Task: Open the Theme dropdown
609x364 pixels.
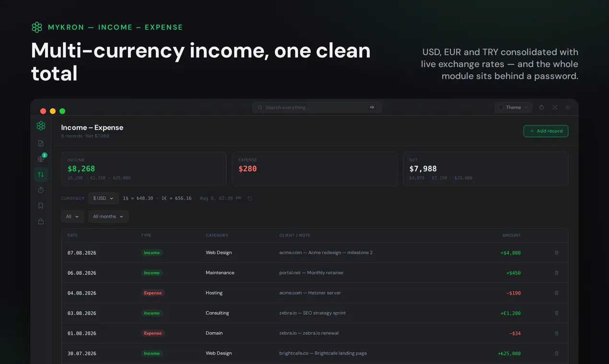Action: click(513, 107)
